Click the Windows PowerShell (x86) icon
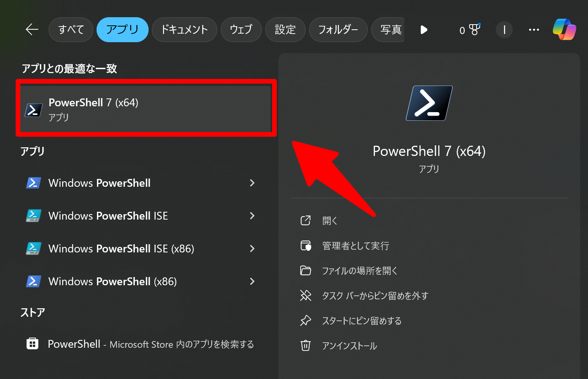588x379 pixels. pos(34,281)
